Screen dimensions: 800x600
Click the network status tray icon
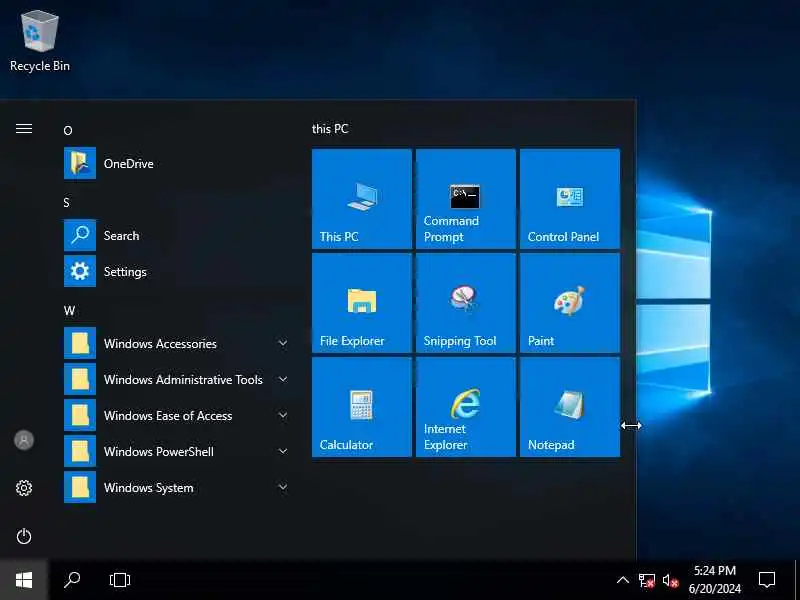647,581
